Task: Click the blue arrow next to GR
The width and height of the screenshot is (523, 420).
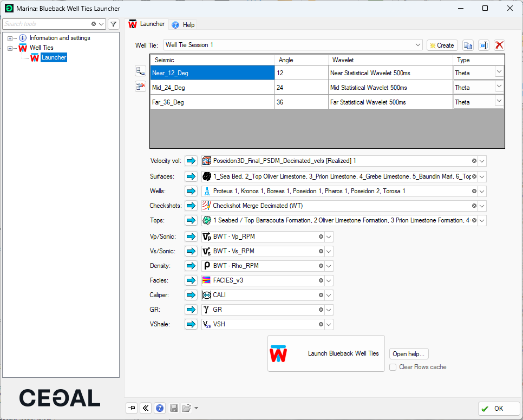Action: click(x=191, y=310)
